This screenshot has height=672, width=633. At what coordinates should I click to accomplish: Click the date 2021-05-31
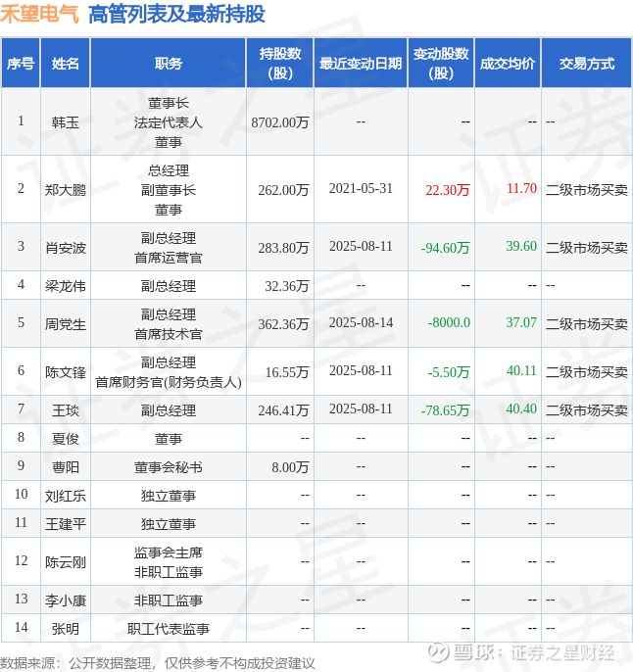pos(361,188)
